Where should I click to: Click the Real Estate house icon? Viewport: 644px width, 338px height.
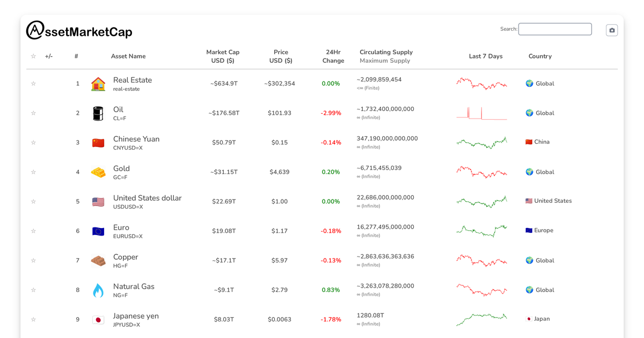coord(98,84)
